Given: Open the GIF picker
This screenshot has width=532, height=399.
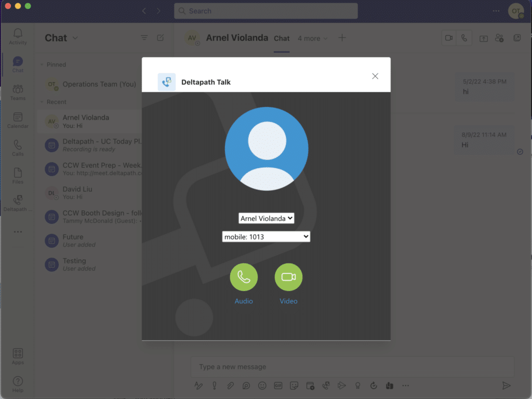Looking at the screenshot, I should point(278,385).
